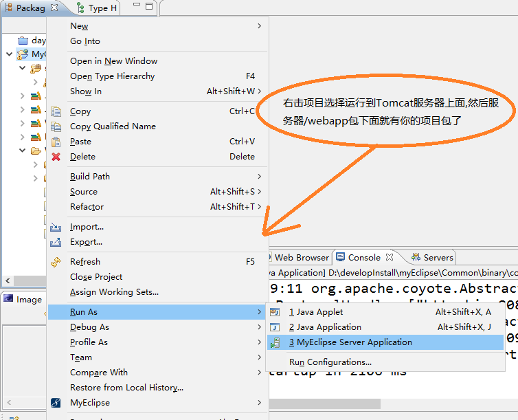518x420 pixels.
Task: Collapse the open folder node in the tree
Action: (23, 151)
